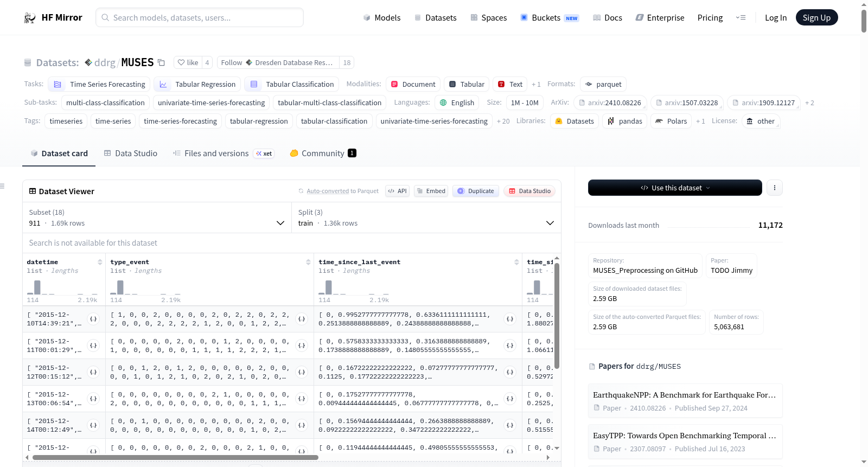Show one more library

point(700,121)
